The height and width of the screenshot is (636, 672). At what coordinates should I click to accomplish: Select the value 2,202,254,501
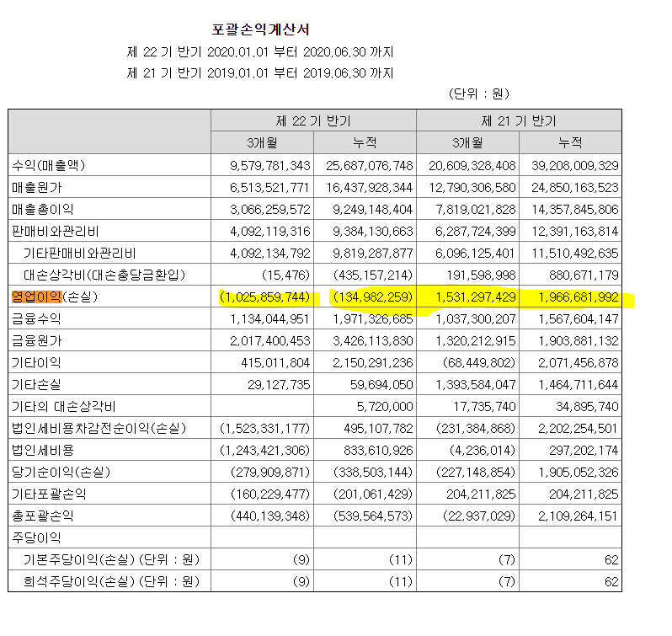pyautogui.click(x=579, y=428)
